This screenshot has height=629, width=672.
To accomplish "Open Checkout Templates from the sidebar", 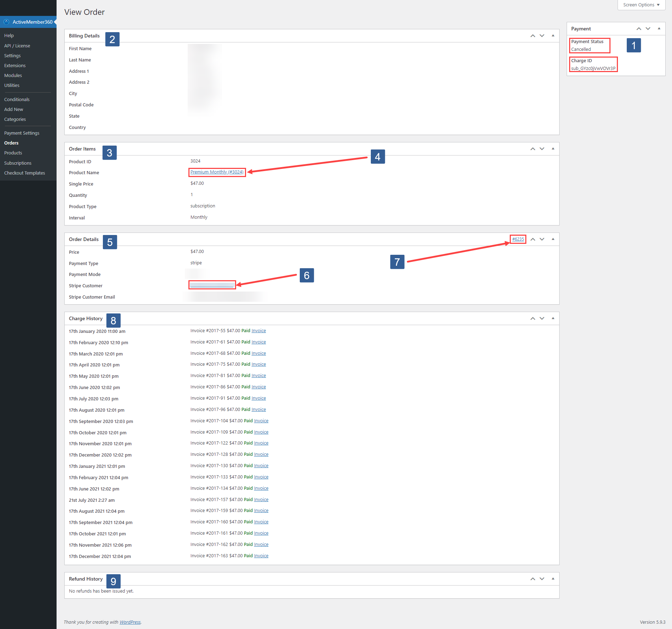I will pos(24,173).
